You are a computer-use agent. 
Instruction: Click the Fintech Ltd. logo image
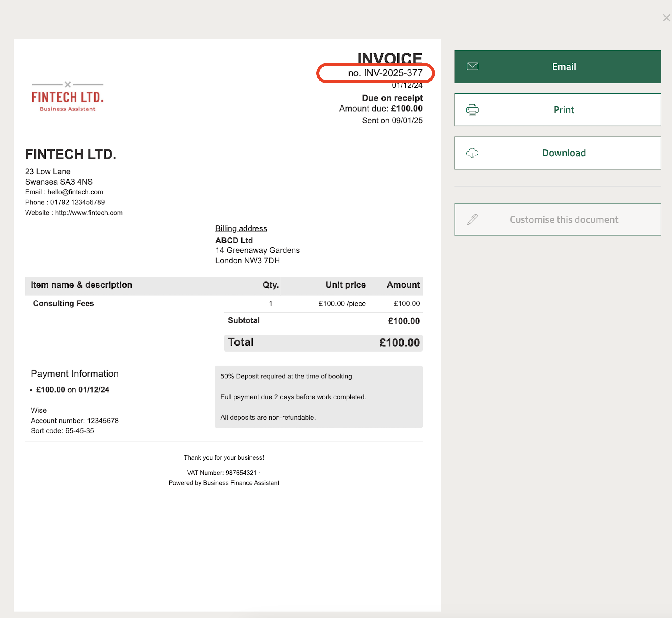coord(68,97)
